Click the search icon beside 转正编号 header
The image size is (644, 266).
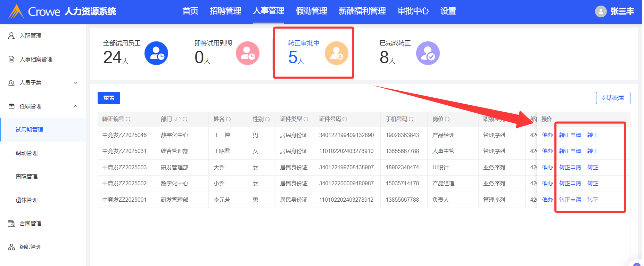coord(128,119)
